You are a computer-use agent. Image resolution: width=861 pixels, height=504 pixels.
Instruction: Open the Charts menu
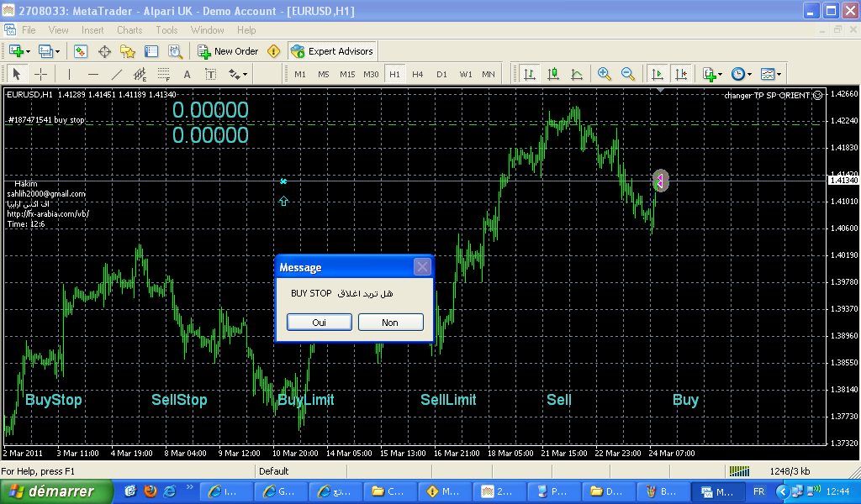[x=129, y=30]
